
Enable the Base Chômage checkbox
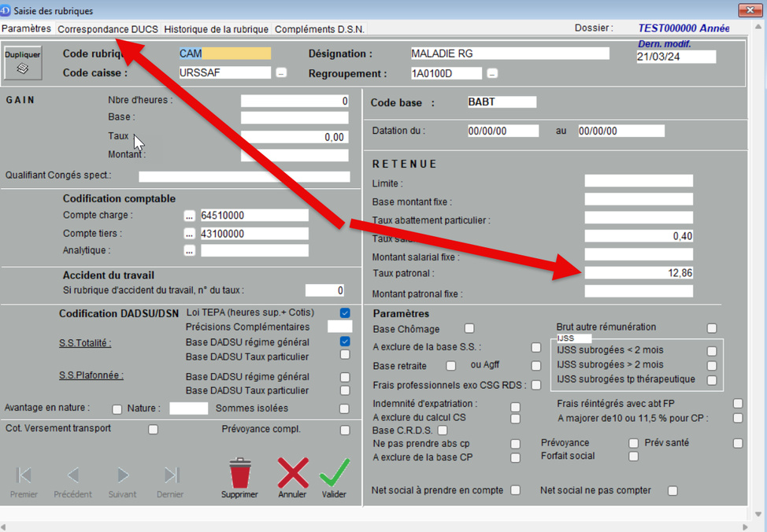pyautogui.click(x=469, y=329)
